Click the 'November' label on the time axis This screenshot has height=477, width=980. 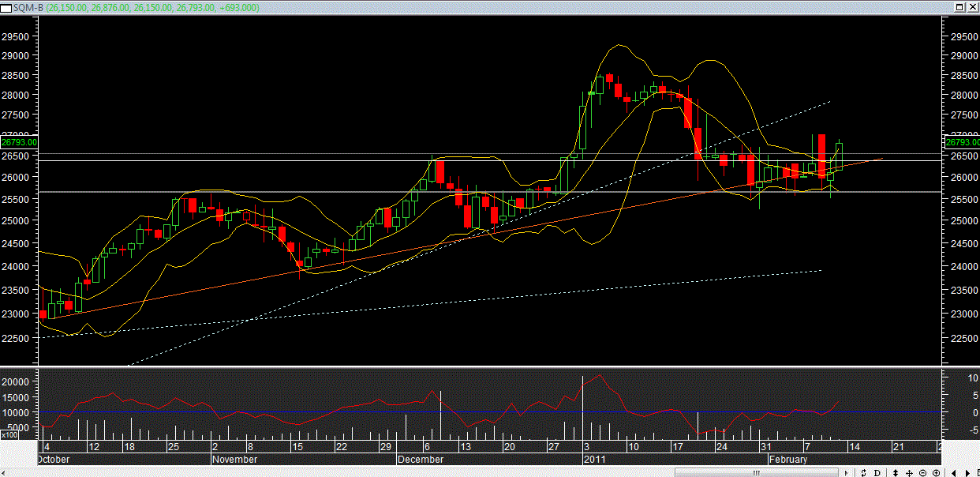click(235, 459)
